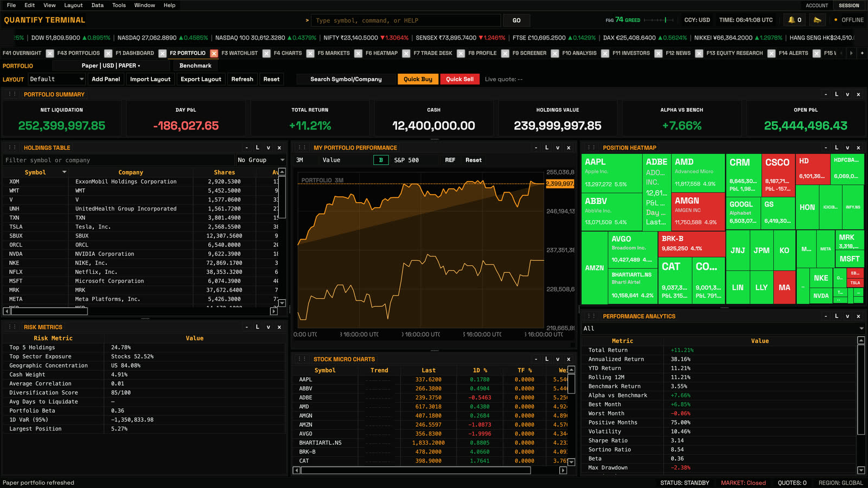Open the Paper | USD | PAPER account dropdown
The image size is (868, 488).
pos(111,66)
